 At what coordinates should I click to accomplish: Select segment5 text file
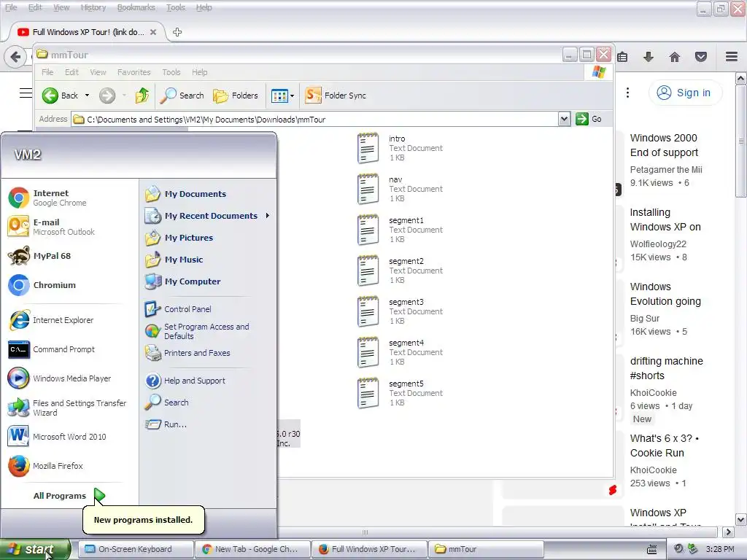point(400,393)
